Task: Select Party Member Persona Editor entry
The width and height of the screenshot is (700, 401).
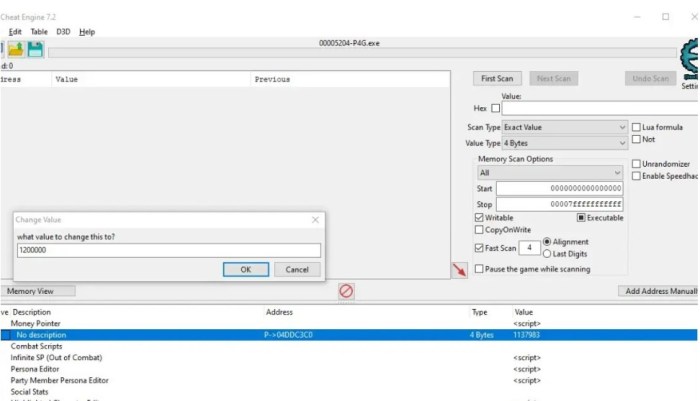Action: [x=59, y=380]
